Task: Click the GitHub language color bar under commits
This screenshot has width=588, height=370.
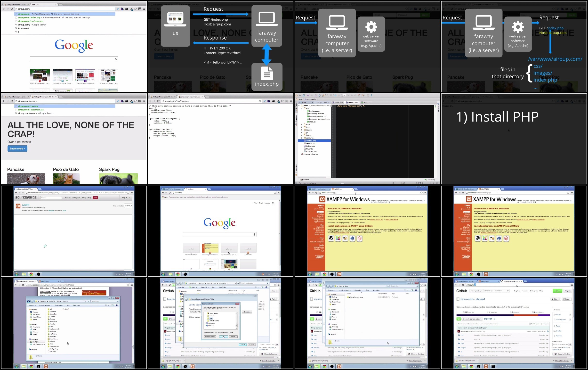Action: coord(503,315)
